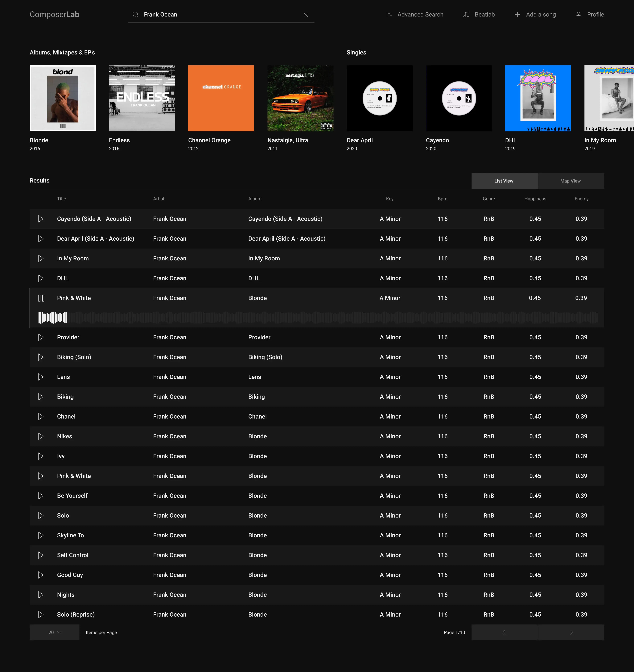The width and height of the screenshot is (634, 672).
Task: Switch to Map View
Action: click(570, 181)
